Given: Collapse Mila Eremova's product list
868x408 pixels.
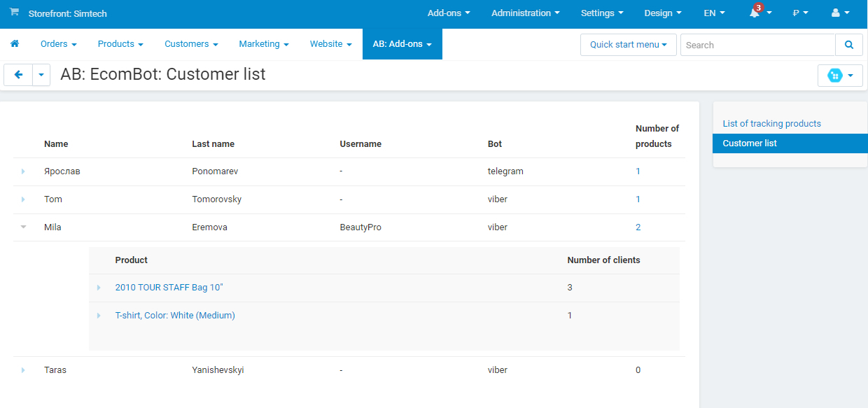Looking at the screenshot, I should (x=23, y=227).
